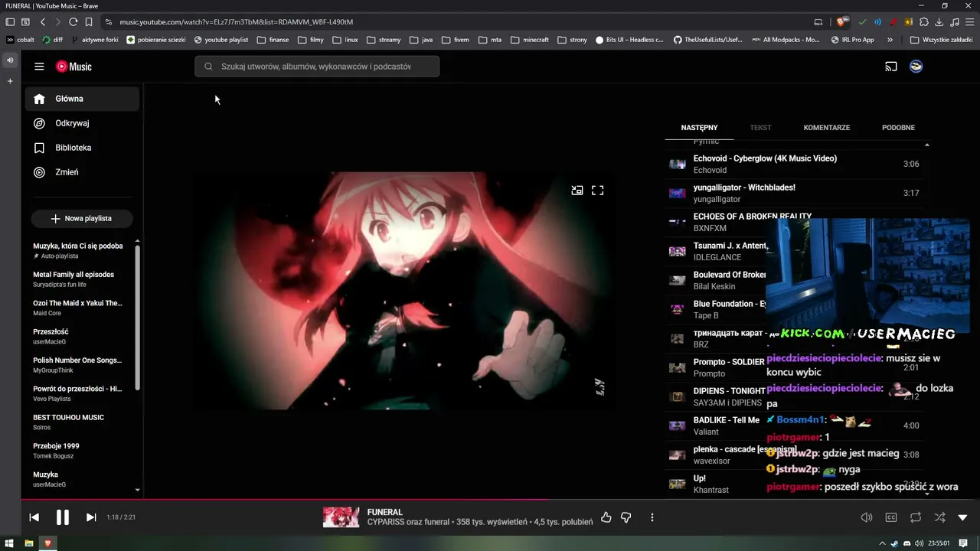Open the YouTube Music hamburger guide menu

point(39,67)
